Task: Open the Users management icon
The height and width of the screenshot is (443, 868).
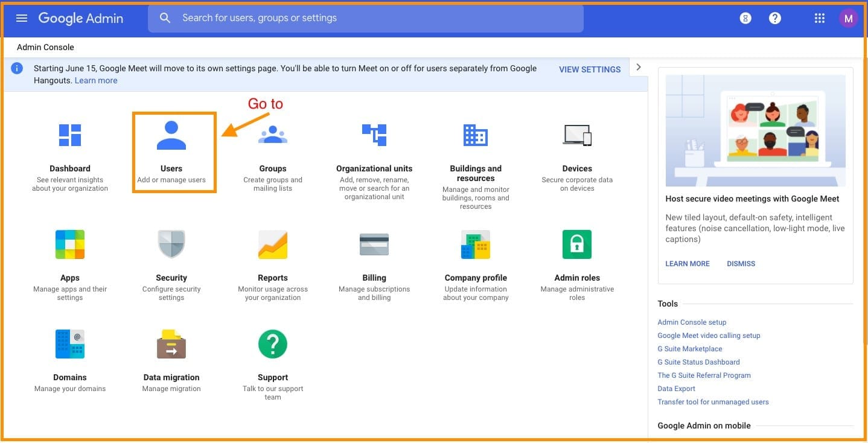Action: click(x=171, y=135)
